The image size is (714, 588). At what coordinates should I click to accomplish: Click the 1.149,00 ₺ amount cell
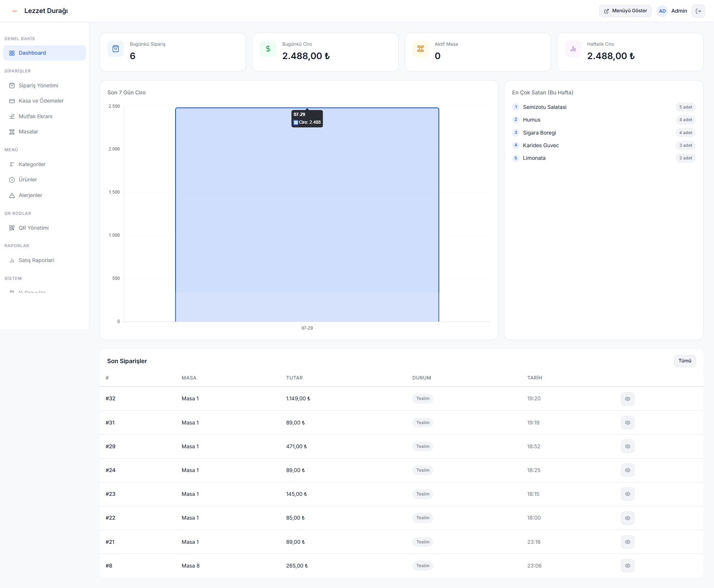(298, 399)
